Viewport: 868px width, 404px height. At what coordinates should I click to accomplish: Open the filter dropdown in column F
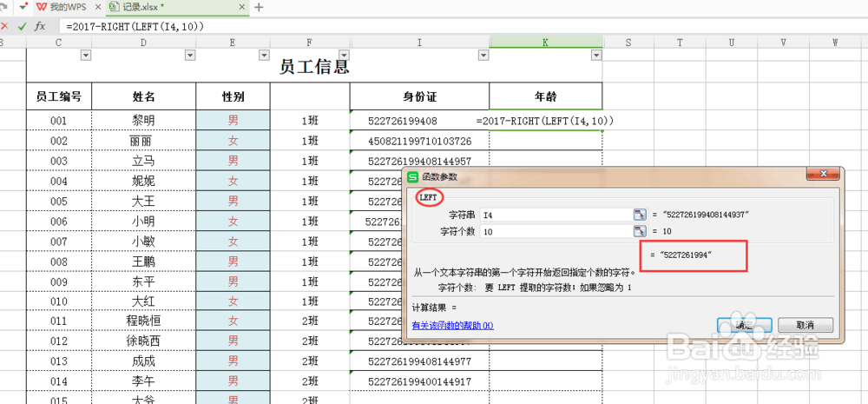click(344, 55)
